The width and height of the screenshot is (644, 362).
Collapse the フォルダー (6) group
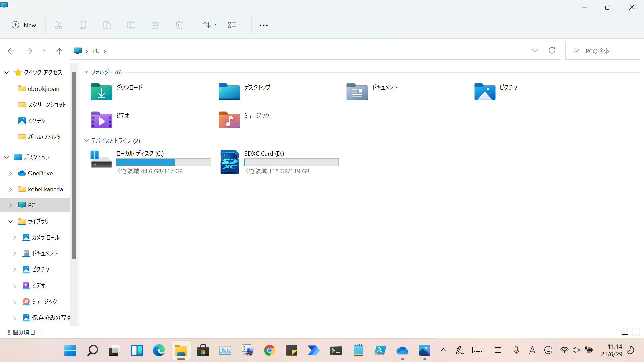[87, 72]
